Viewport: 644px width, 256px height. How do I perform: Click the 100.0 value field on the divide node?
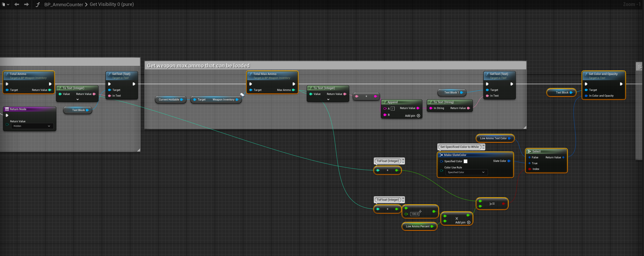click(414, 214)
